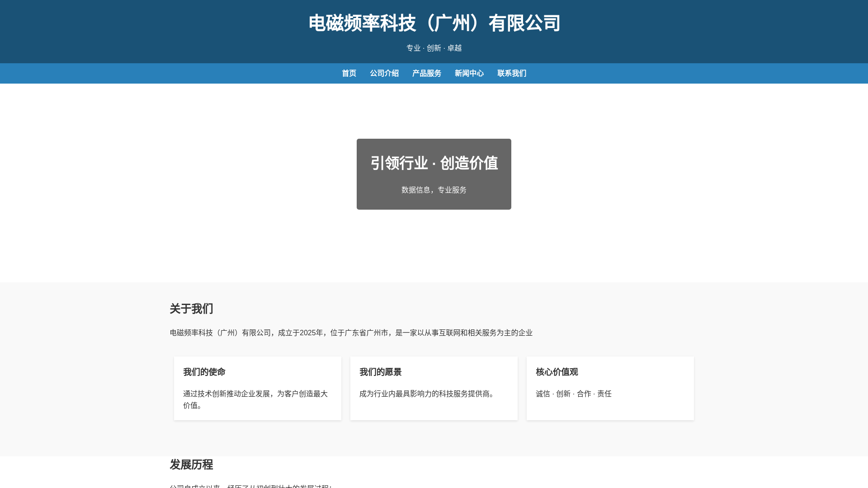This screenshot has width=868, height=488.
Task: Click the 核心价值观 card title
Action: (x=557, y=372)
